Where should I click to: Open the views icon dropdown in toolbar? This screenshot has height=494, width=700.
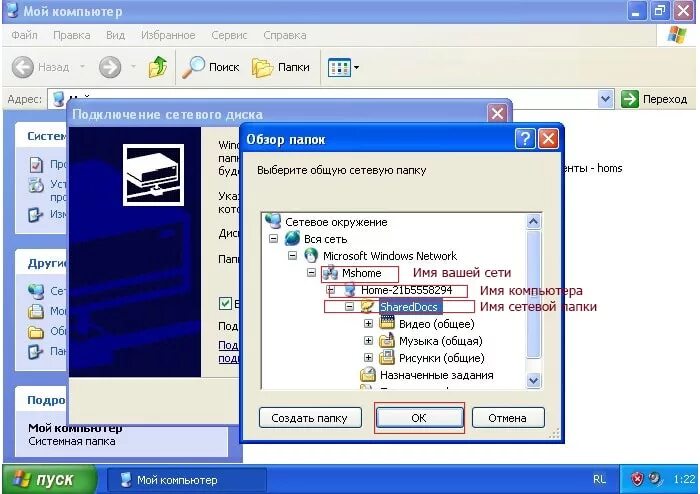pos(343,68)
